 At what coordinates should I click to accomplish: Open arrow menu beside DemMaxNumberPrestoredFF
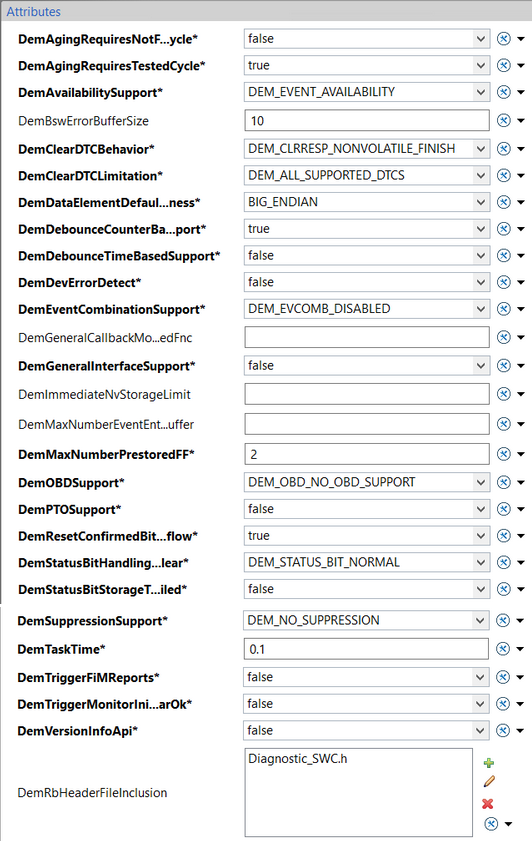pyautogui.click(x=521, y=454)
